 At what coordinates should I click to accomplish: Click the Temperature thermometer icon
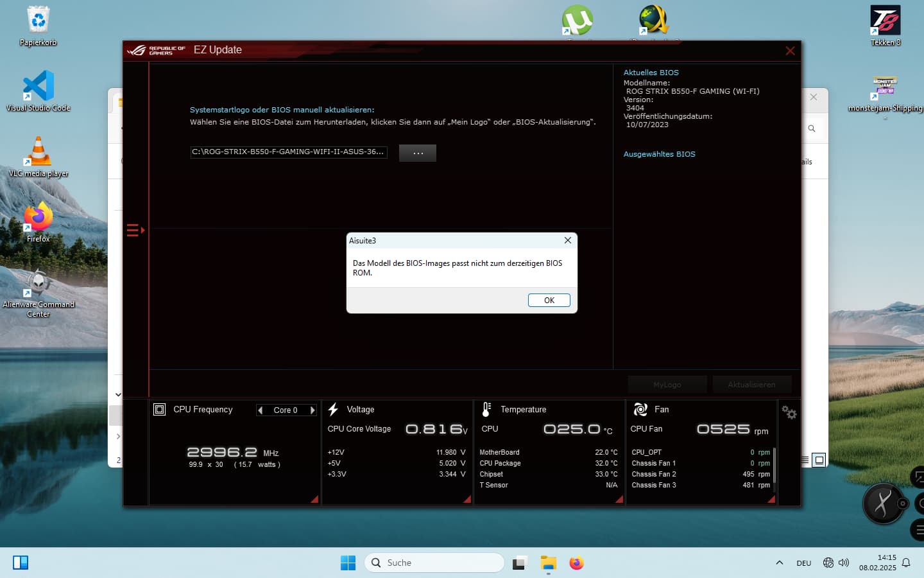click(486, 409)
